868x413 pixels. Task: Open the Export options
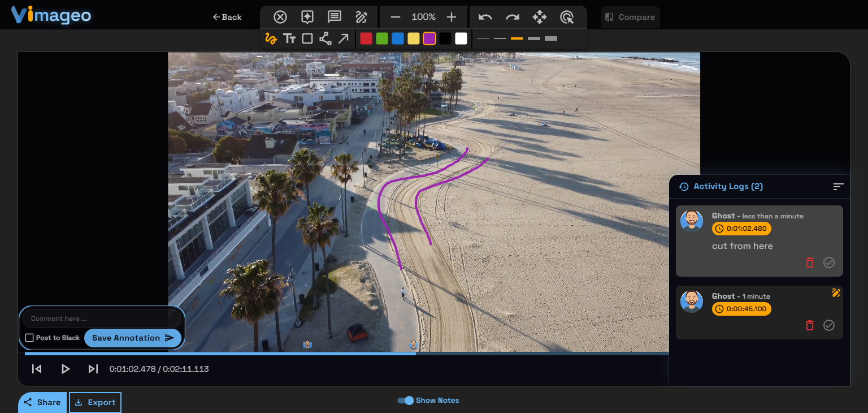pyautogui.click(x=95, y=402)
